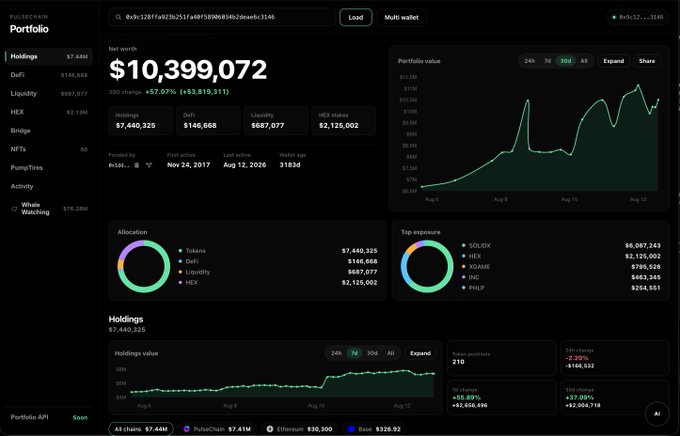Click purple HEX legend dot in Allocation
The width and height of the screenshot is (680, 436).
coord(180,282)
